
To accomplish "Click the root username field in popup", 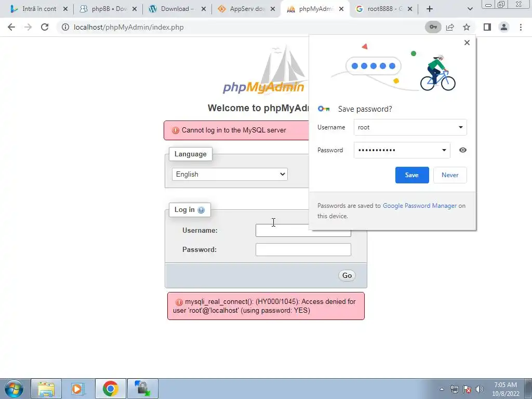I will (410, 127).
